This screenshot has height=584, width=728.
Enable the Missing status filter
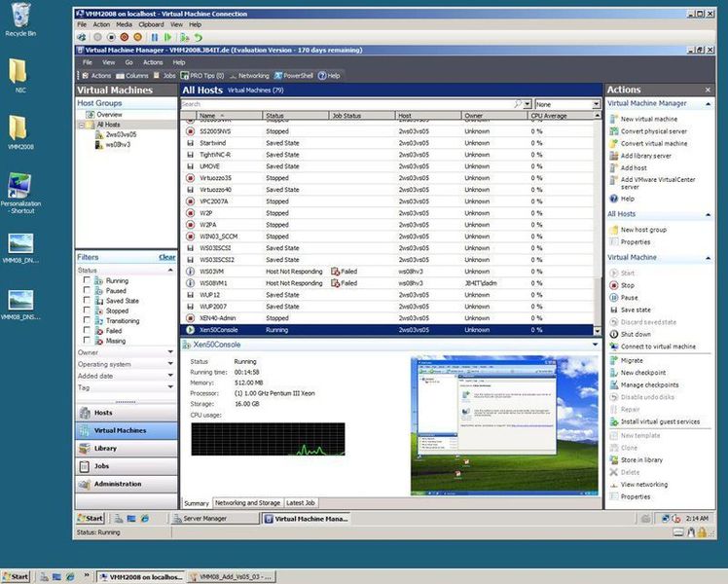pyautogui.click(x=87, y=341)
